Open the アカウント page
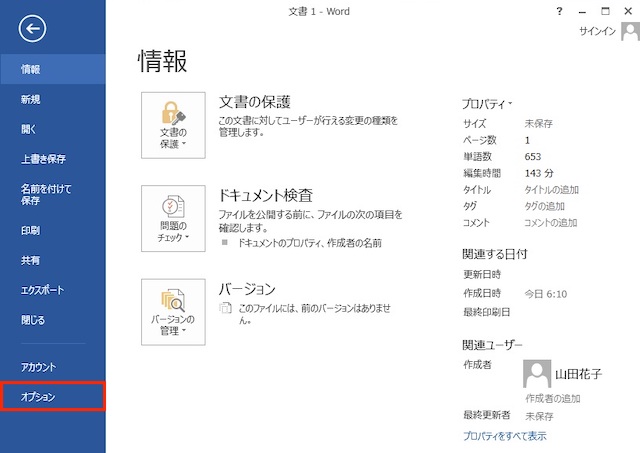This screenshot has width=640, height=453. [x=53, y=367]
